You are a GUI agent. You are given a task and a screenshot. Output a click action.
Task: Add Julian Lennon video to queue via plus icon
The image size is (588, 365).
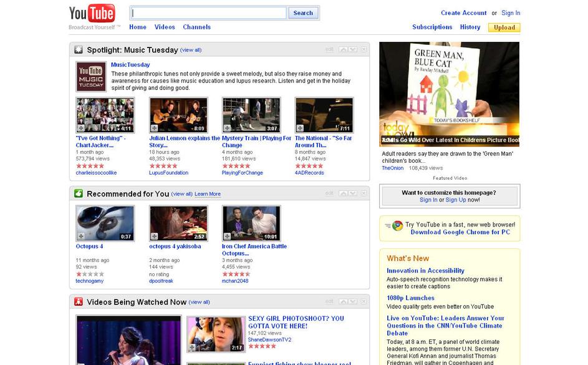tap(154, 128)
